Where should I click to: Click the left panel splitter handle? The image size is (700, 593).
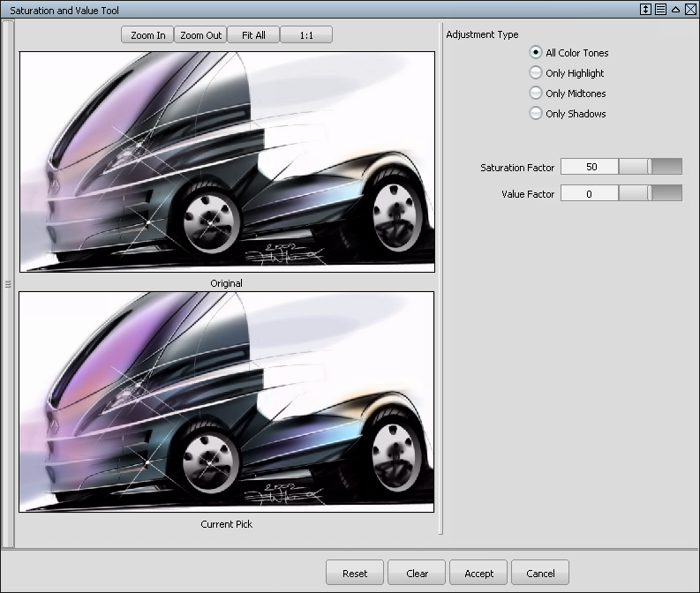tap(8, 284)
